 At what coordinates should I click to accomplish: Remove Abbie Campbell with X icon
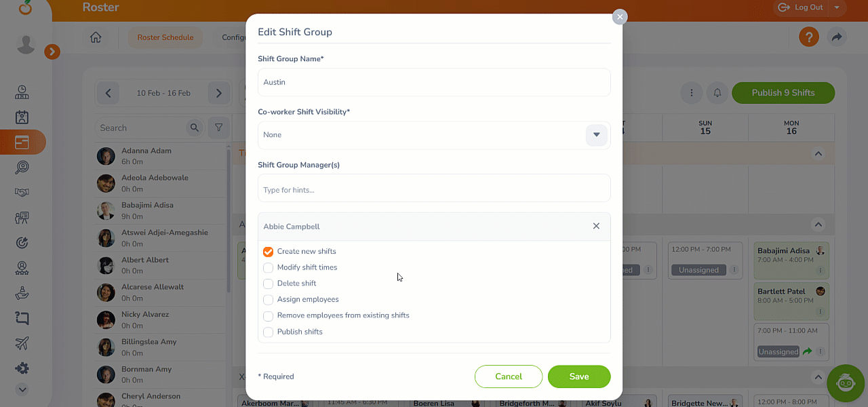point(596,227)
